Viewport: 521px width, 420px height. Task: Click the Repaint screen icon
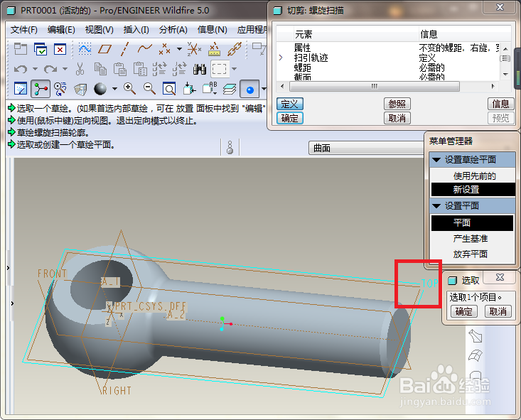pyautogui.click(x=21, y=89)
